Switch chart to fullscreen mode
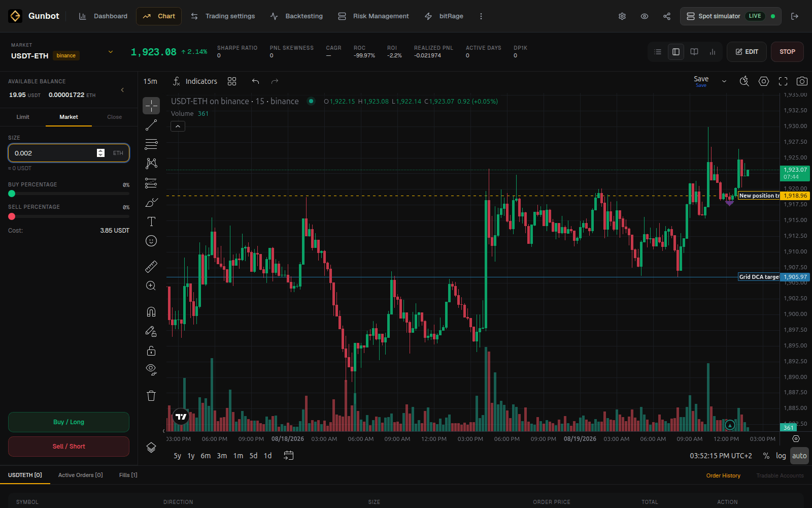Image resolution: width=812 pixels, height=508 pixels. (783, 81)
